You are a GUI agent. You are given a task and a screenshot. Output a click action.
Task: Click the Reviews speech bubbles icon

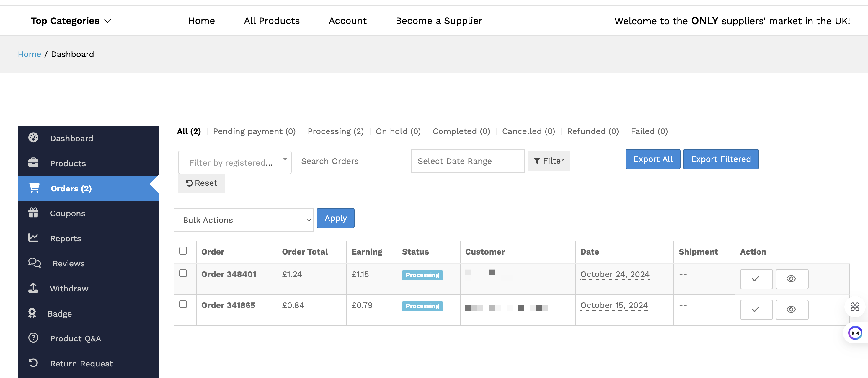coord(34,263)
